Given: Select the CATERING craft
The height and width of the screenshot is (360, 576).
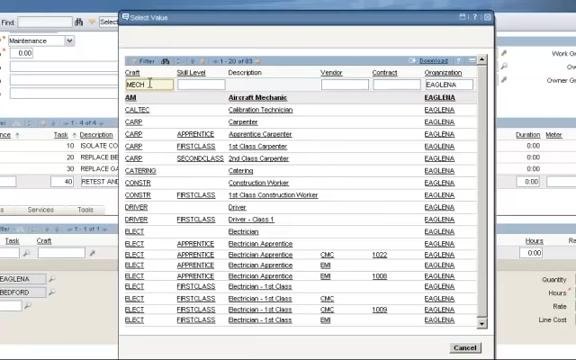Looking at the screenshot, I should (x=140, y=170).
